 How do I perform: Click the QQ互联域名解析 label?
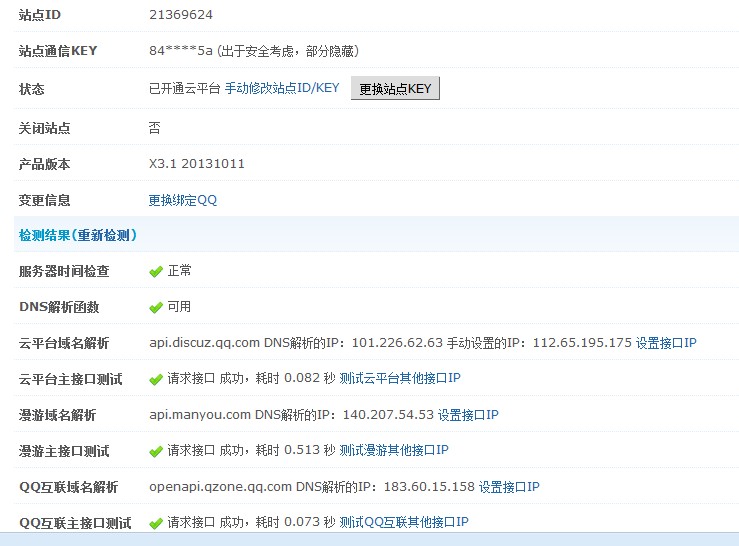click(69, 487)
